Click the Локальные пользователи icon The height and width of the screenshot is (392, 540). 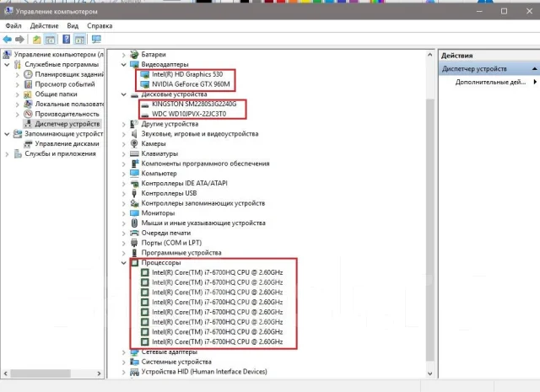tap(28, 104)
